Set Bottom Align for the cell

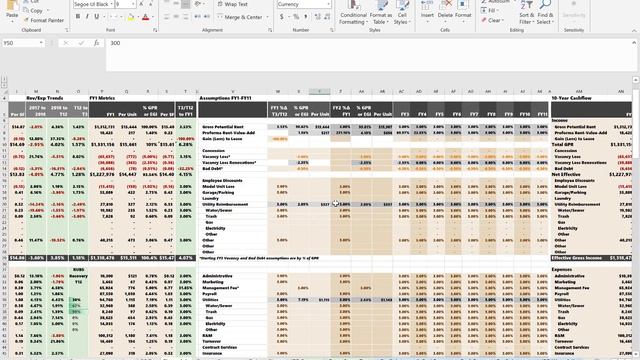tap(185, 4)
